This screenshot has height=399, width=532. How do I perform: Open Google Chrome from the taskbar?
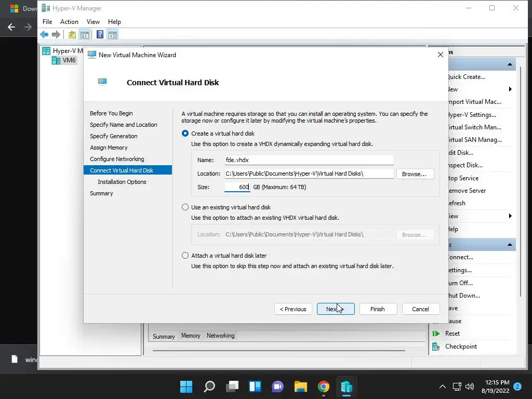click(324, 387)
